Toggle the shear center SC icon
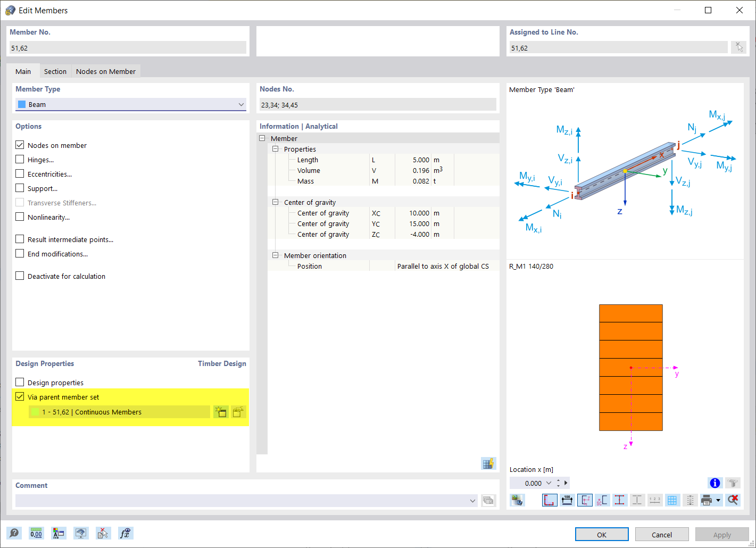This screenshot has height=548, width=756. (602, 500)
